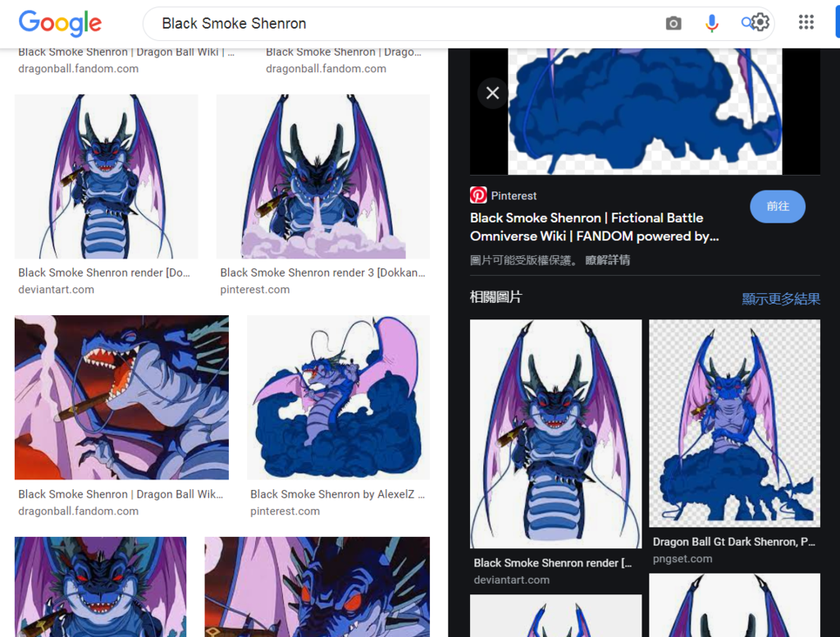Click the Pinterest logo icon
The width and height of the screenshot is (840, 637).
pyautogui.click(x=478, y=195)
